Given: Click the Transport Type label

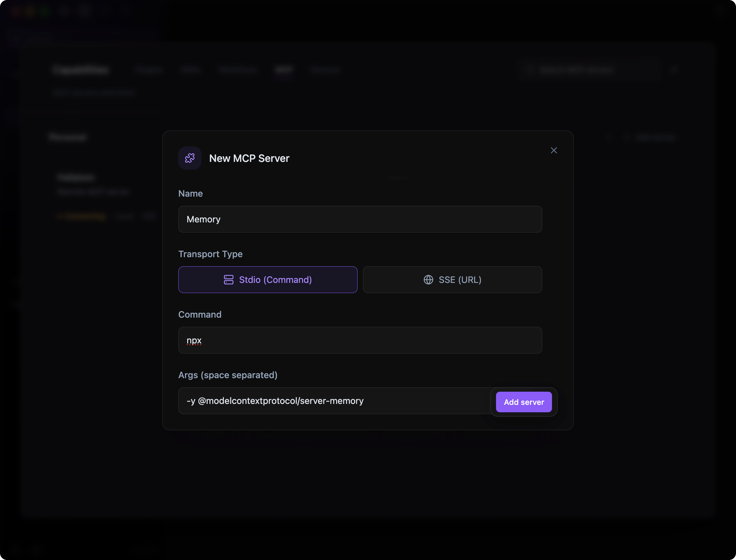Looking at the screenshot, I should point(211,254).
